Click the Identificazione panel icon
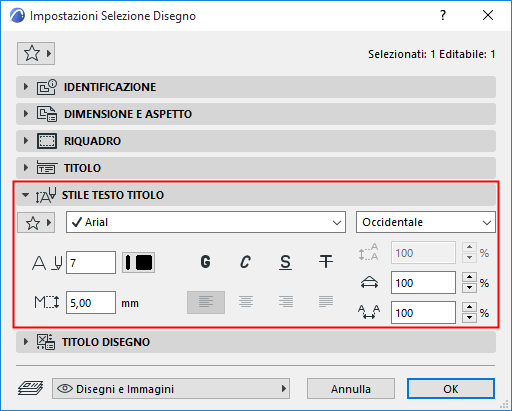The width and height of the screenshot is (512, 411). 47,87
